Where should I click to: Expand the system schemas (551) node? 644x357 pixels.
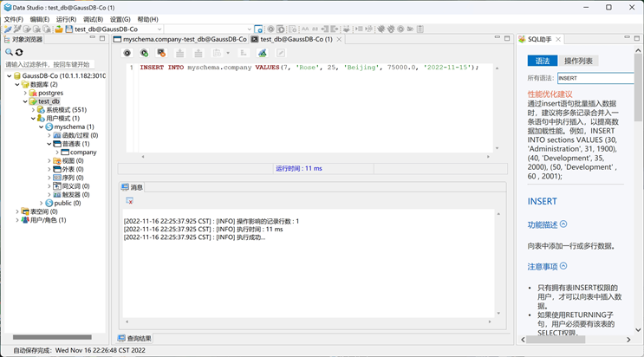pos(33,110)
